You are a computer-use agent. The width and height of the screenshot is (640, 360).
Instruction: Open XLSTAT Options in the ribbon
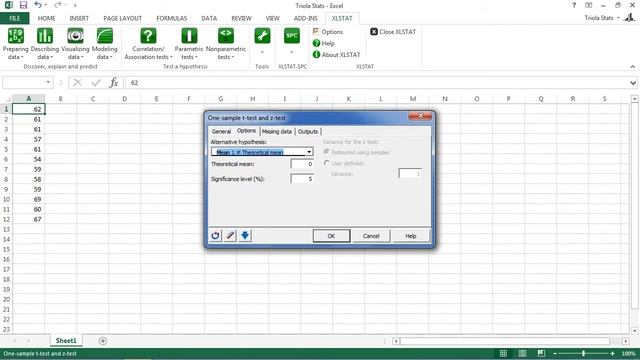[328, 31]
